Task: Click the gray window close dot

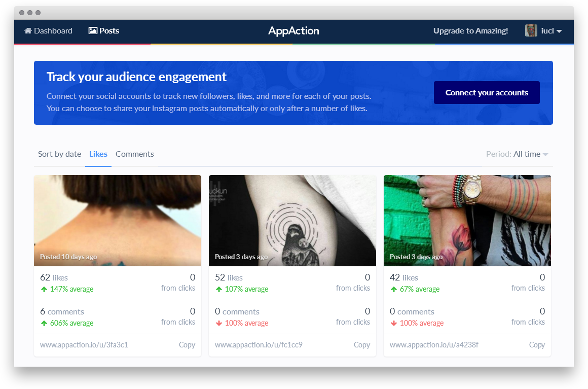Action: pyautogui.click(x=22, y=13)
